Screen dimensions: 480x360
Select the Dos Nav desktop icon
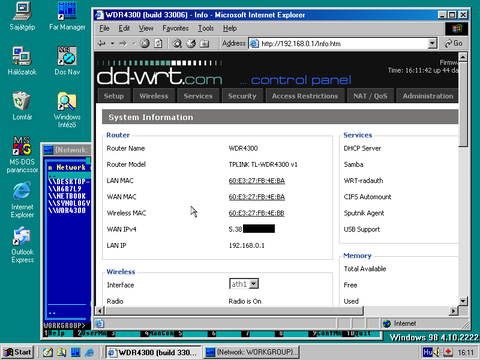click(x=67, y=61)
